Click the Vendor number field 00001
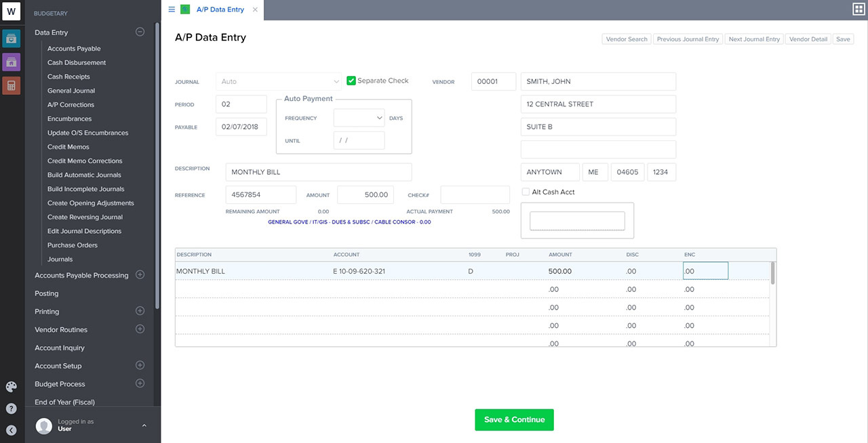 (x=494, y=81)
